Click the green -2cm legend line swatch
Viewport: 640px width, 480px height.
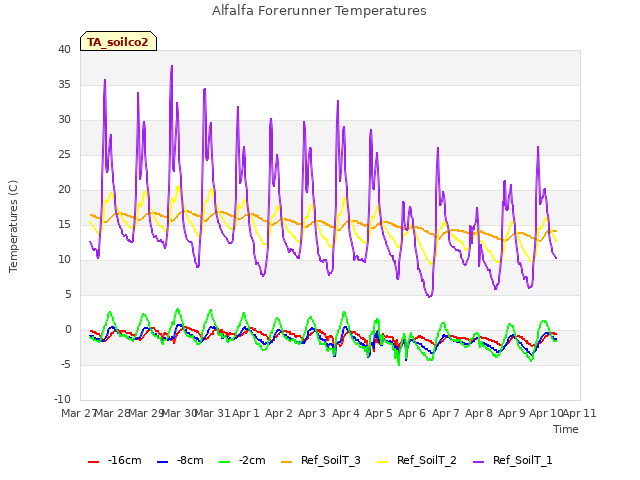coord(224,462)
